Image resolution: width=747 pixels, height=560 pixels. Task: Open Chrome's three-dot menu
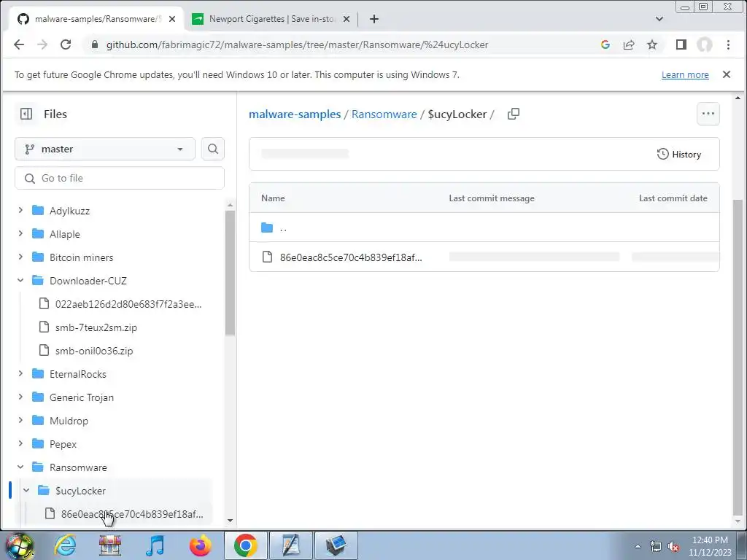[x=728, y=44]
